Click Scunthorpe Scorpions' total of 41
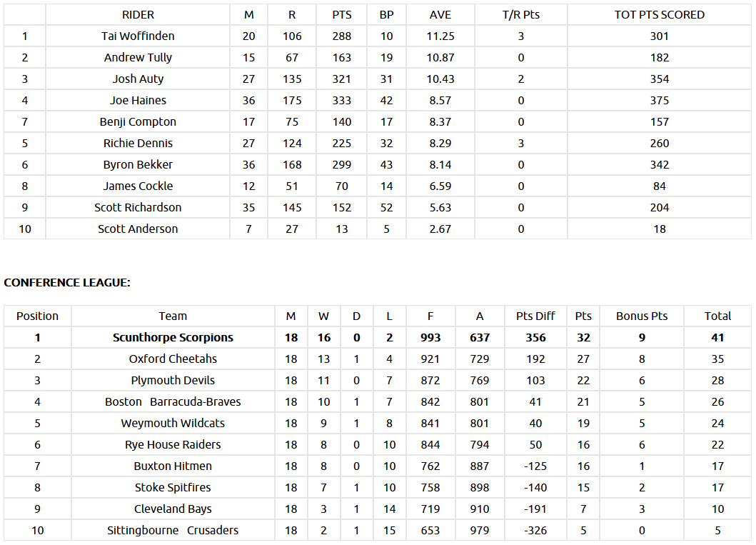 pyautogui.click(x=717, y=337)
